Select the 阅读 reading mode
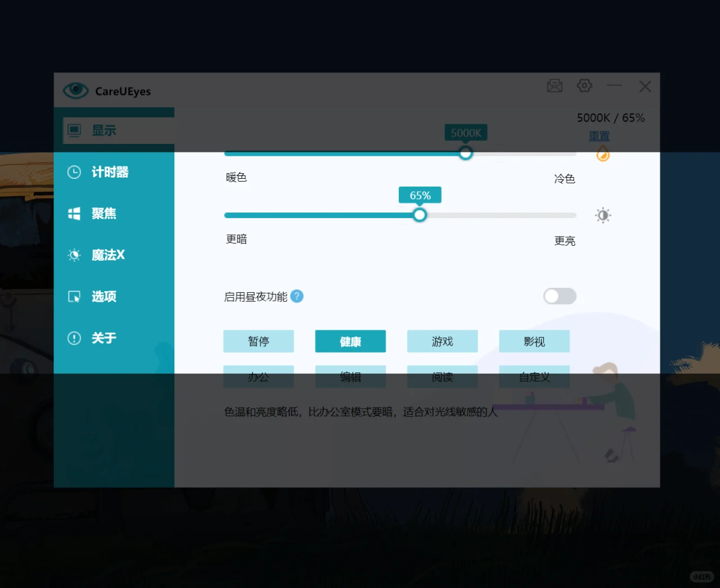The height and width of the screenshot is (588, 720). (442, 377)
